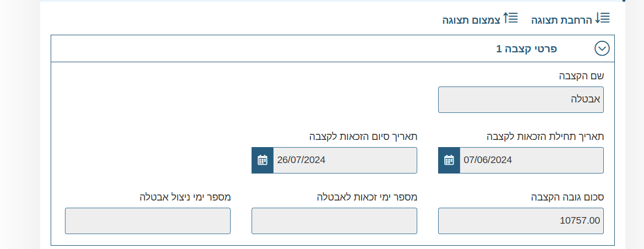Click the start date field showing 07/06/2024
644x249 pixels.
click(531, 160)
